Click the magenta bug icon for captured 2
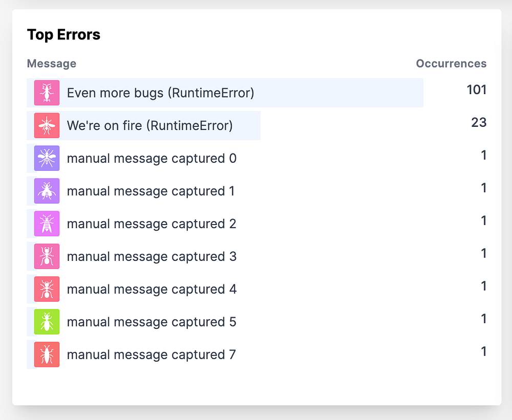The height and width of the screenshot is (420, 512). [47, 224]
